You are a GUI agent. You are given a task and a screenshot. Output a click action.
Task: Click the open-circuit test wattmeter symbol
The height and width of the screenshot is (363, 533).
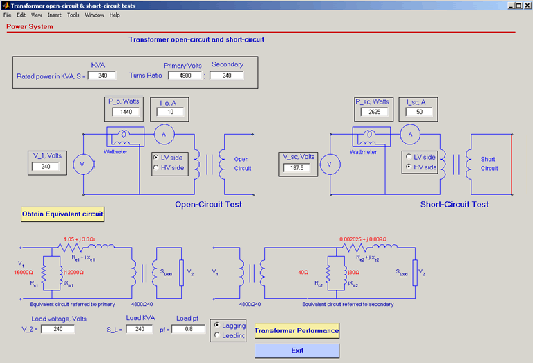(125, 137)
